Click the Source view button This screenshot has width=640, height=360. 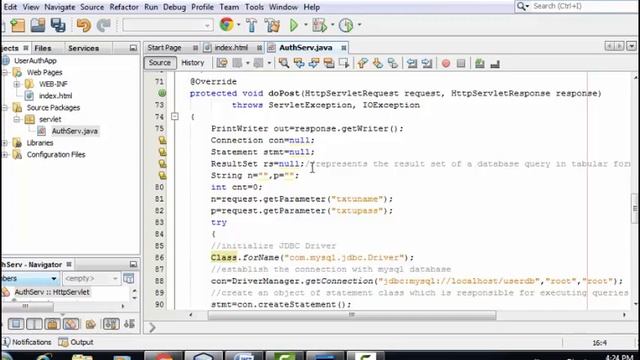160,62
